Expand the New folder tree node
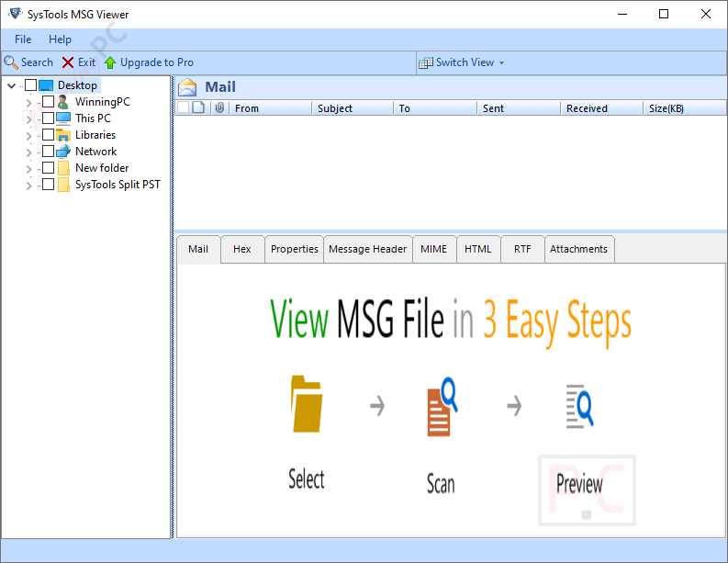Viewport: 728px width, 563px height. pyautogui.click(x=28, y=169)
